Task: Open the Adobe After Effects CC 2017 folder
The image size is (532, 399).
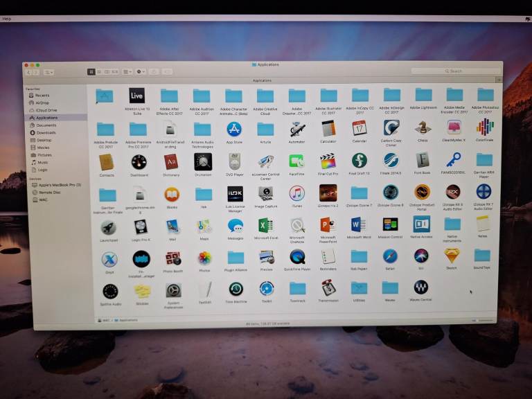Action: tap(169, 96)
